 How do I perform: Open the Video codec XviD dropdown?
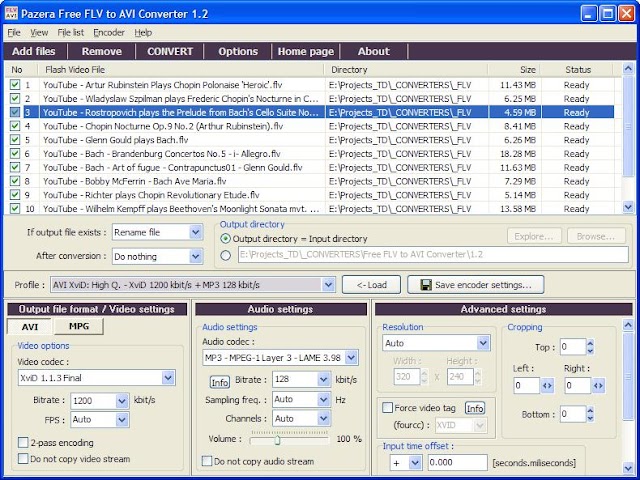coord(168,378)
